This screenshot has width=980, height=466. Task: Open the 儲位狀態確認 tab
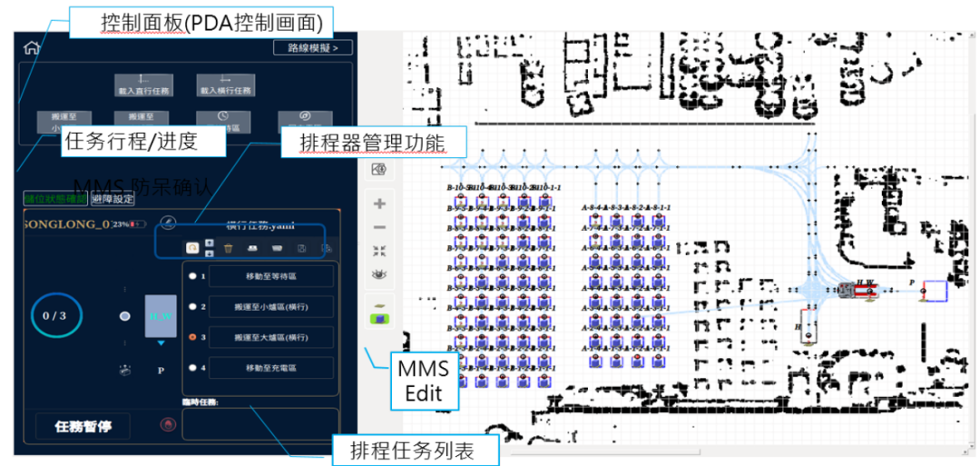coord(54,198)
